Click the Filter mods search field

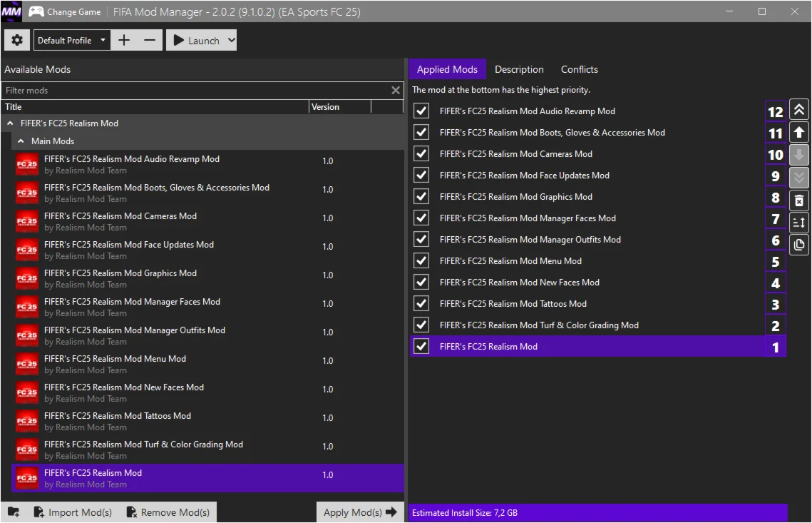[x=196, y=91]
